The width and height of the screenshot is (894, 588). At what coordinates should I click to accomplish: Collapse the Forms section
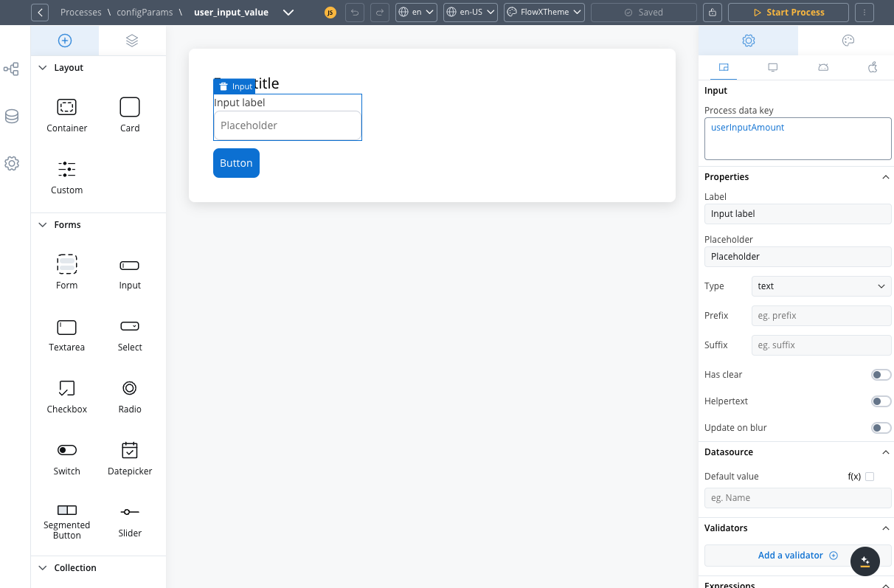43,225
